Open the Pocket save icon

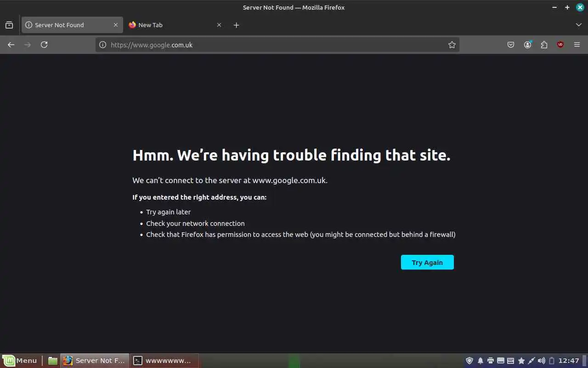(x=511, y=45)
